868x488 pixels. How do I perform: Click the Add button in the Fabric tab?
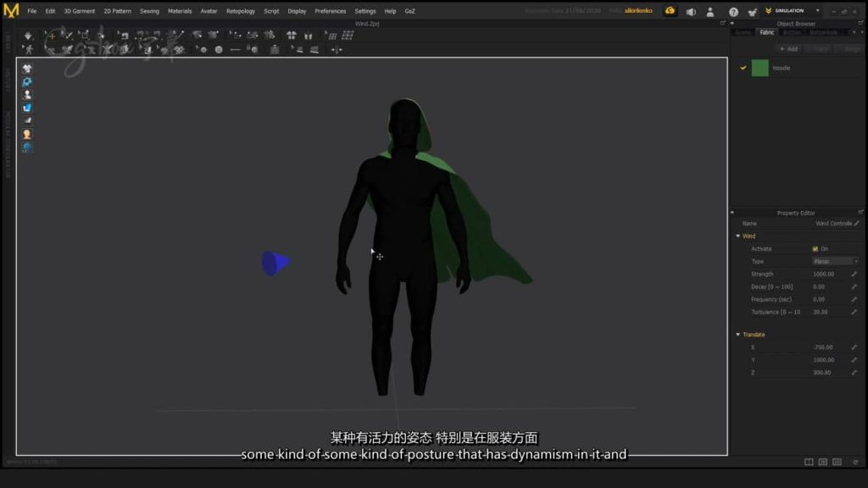tap(788, 48)
